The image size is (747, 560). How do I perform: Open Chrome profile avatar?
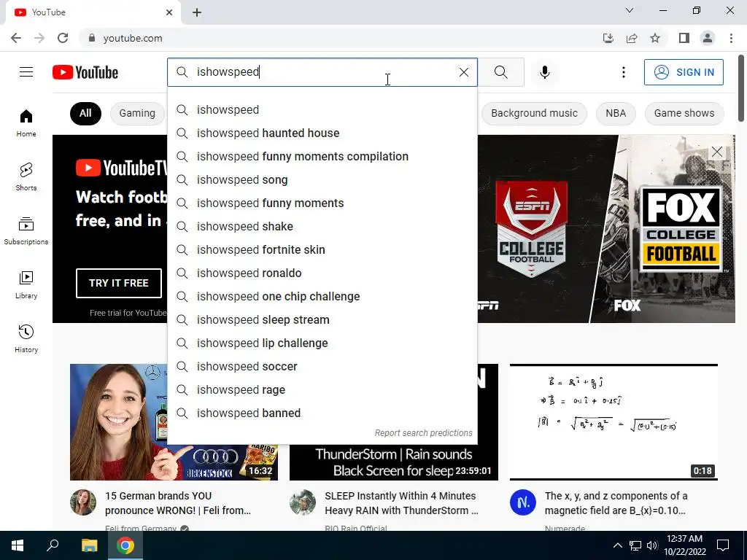708,38
